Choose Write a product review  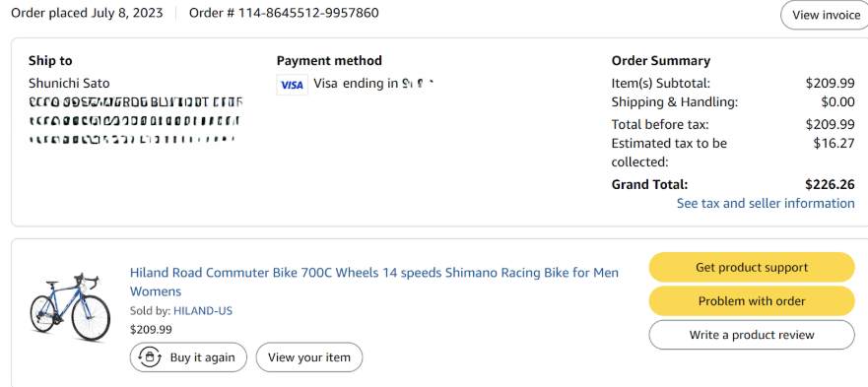[x=752, y=335]
